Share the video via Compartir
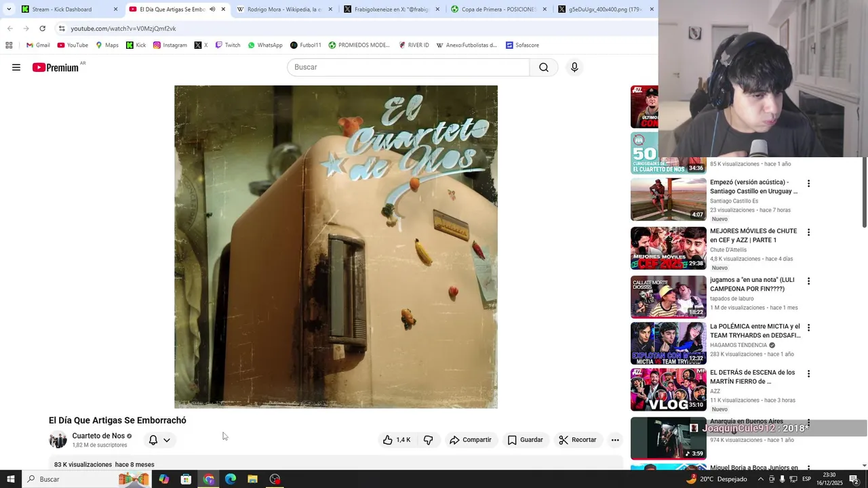868x488 pixels. (x=471, y=440)
